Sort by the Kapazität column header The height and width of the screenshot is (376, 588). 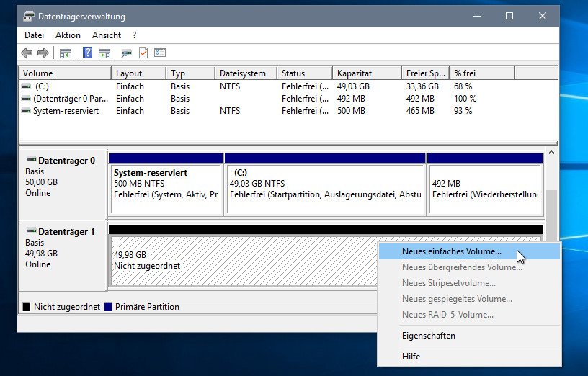pos(367,73)
